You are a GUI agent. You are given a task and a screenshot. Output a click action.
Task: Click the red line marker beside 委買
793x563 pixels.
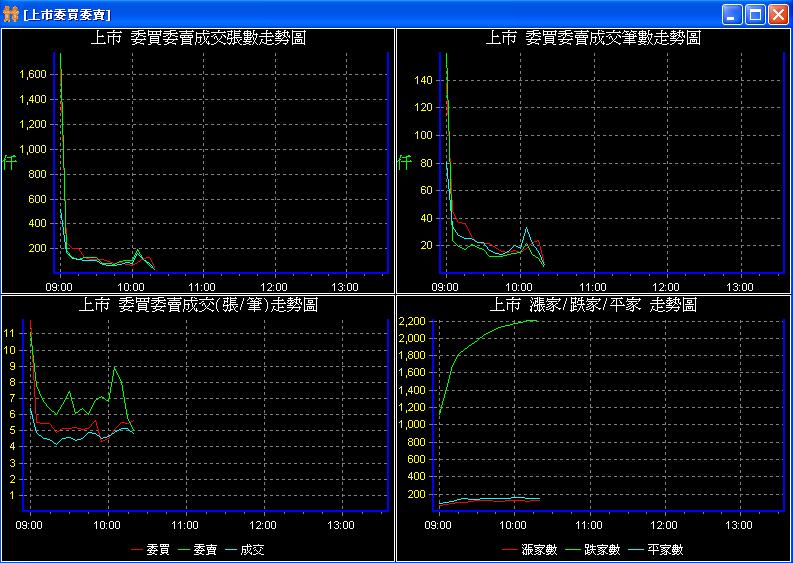pos(137,550)
